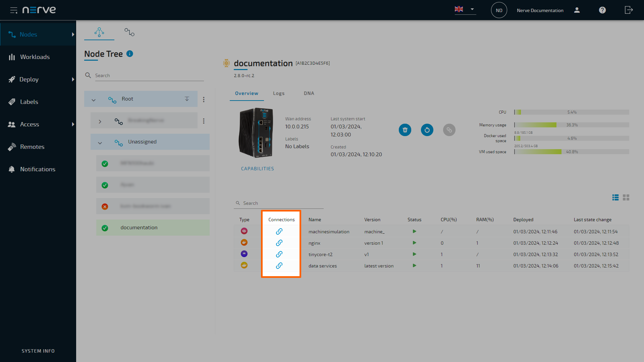644x362 pixels.
Task: Toggle the hamburger menu sidebar collapse
Action: click(14, 10)
